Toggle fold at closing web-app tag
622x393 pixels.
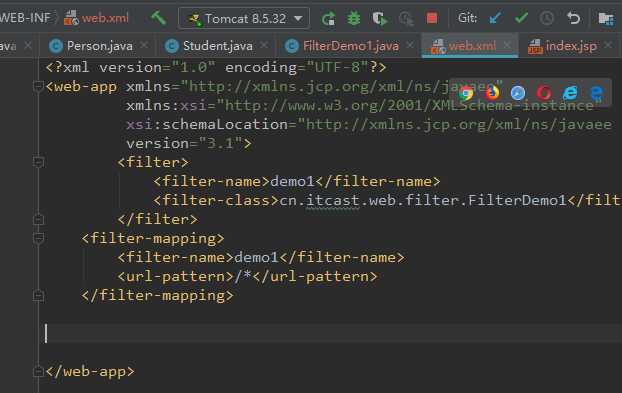tap(38, 371)
